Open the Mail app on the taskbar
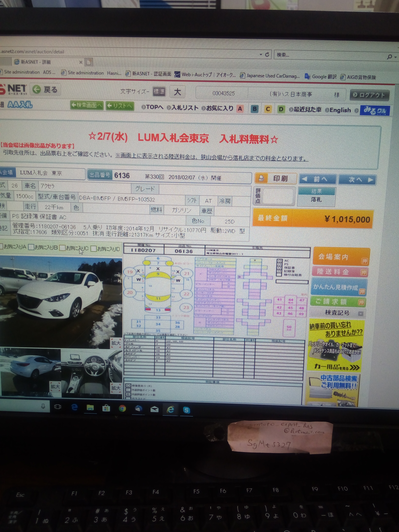The width and height of the screenshot is (399, 532). (154, 409)
